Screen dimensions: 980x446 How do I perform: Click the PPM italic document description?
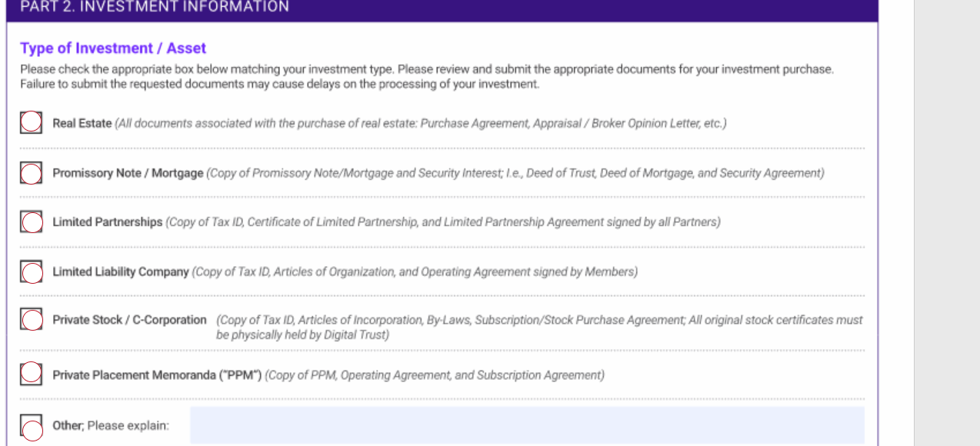pos(435,375)
